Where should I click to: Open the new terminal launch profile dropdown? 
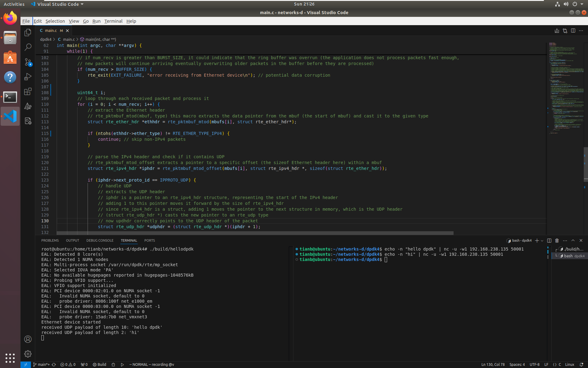(542, 241)
